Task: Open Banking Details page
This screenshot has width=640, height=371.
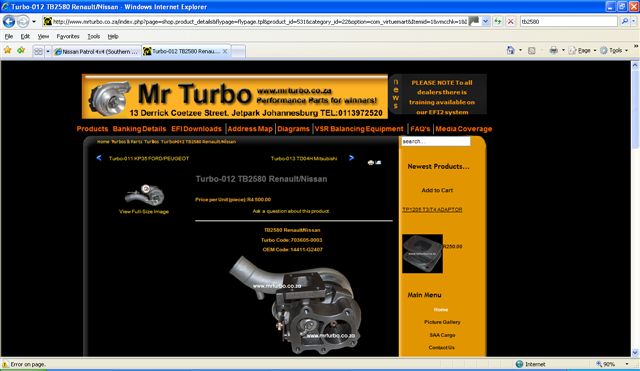Action: (x=139, y=129)
